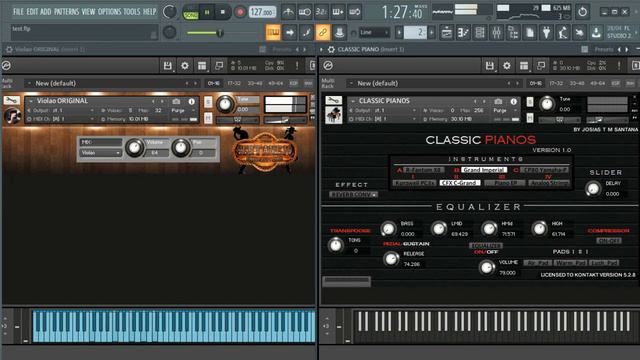Open the Playlist view icon
The width and height of the screenshot is (640, 360).
tap(447, 32)
